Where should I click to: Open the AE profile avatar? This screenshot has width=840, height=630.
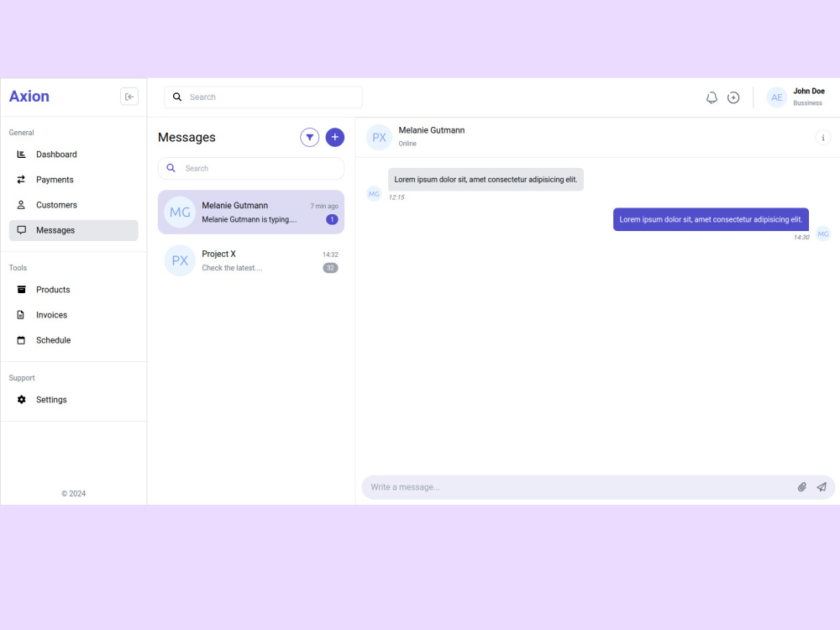point(777,97)
